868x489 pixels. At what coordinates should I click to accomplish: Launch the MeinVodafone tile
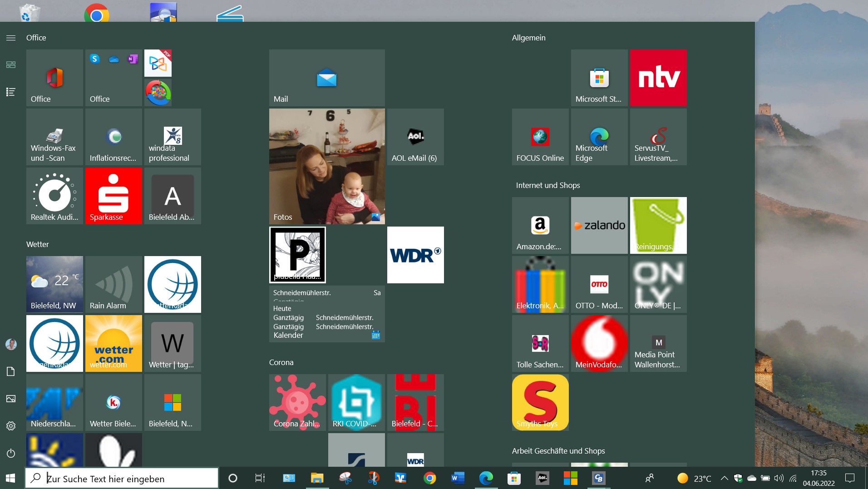pos(599,343)
